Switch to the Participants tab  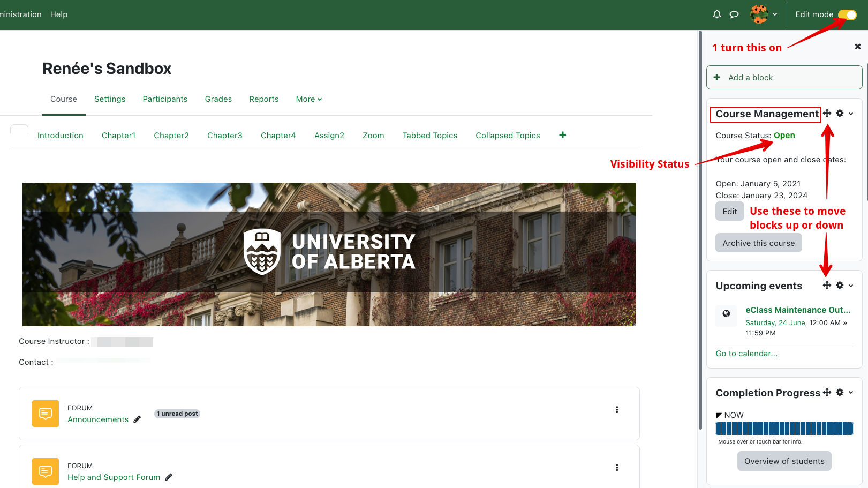point(165,99)
